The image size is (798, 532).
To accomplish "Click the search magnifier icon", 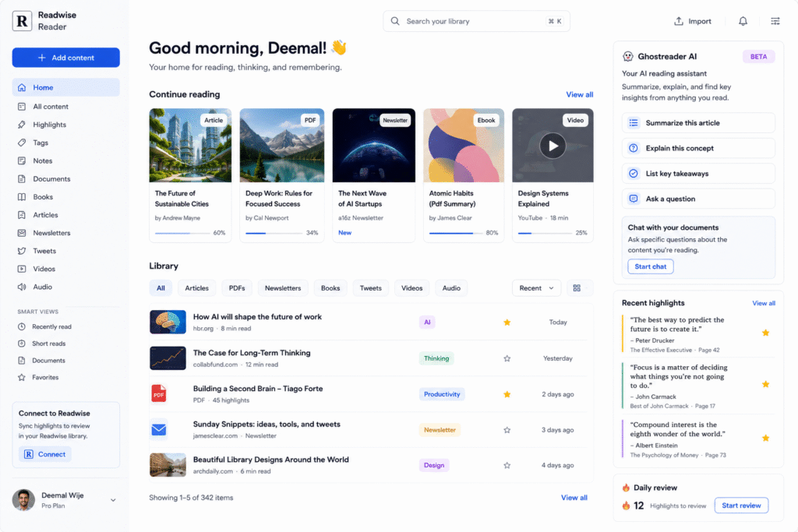I will click(395, 21).
